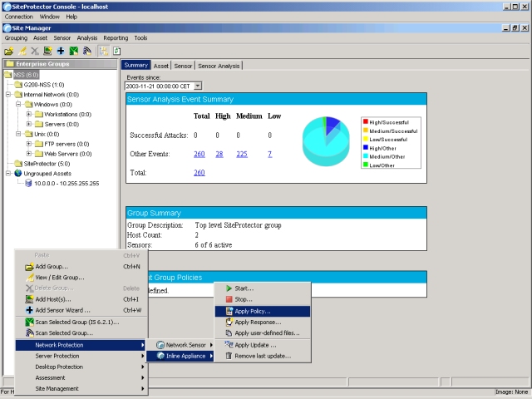Screen dimensions: 532x399
Task: Click the Inline Appliance submenu icon
Action: [x=160, y=356]
